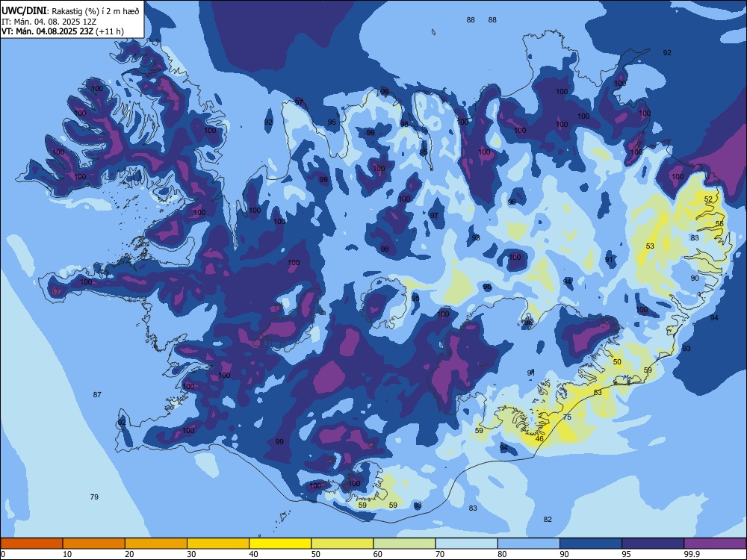Screen dimensions: 747x560
Task: Select the IT: Mán. 04. 08. 2025 12Z line
Action: tap(49, 22)
